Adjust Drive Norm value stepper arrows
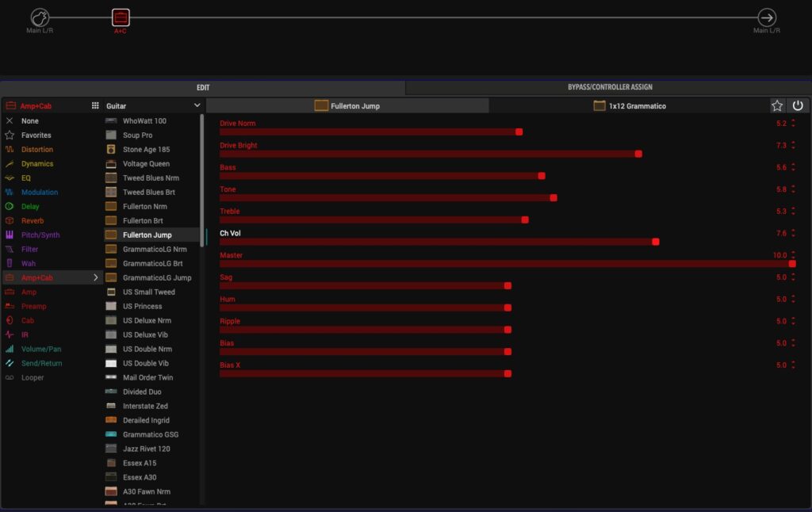Screen dimensions: 812x512 click(793, 124)
